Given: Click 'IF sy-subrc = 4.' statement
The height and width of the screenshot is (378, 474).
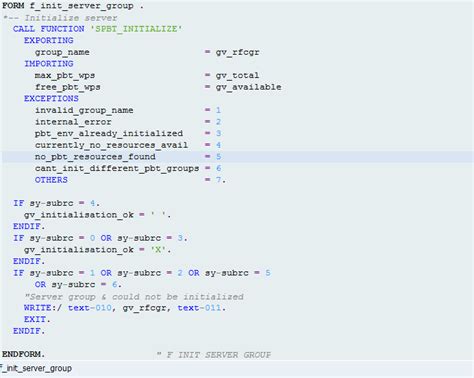Looking at the screenshot, I should click(56, 203).
